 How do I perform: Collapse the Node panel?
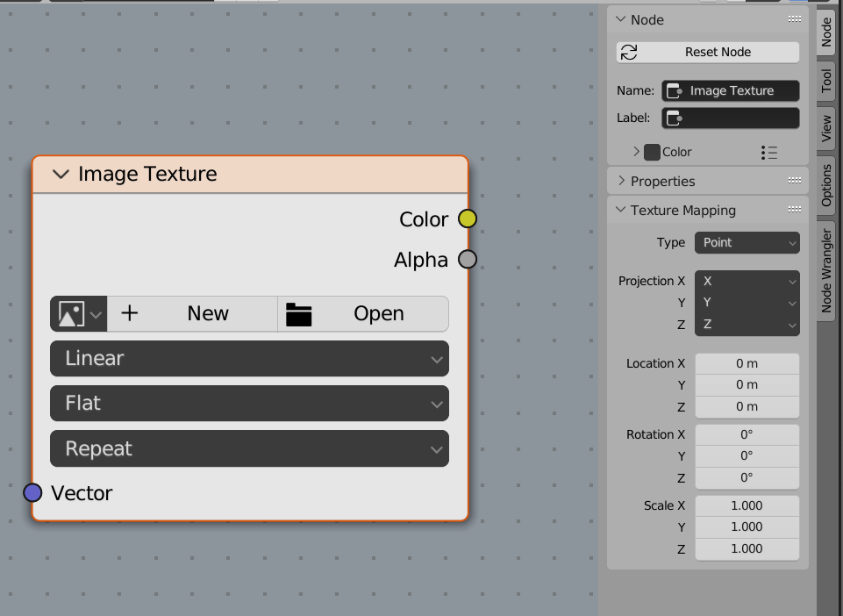coord(621,19)
